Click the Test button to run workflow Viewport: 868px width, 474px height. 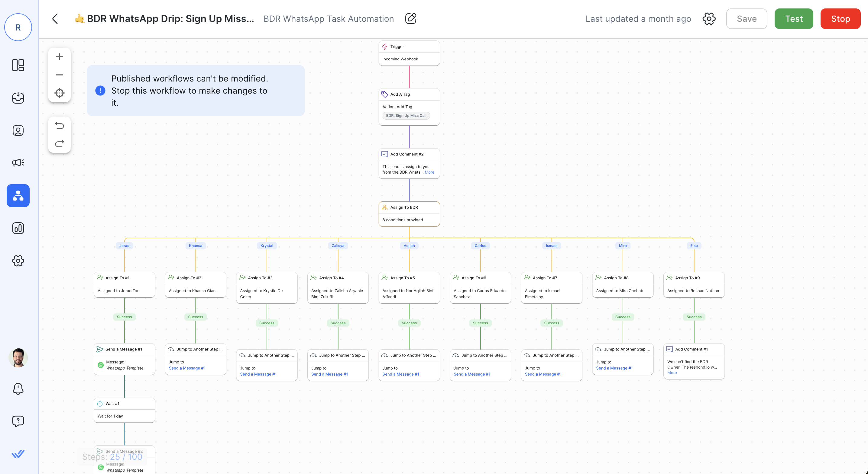click(793, 19)
